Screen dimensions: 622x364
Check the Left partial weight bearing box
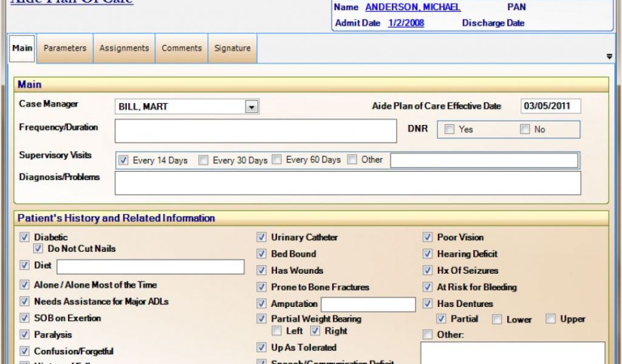(x=277, y=331)
